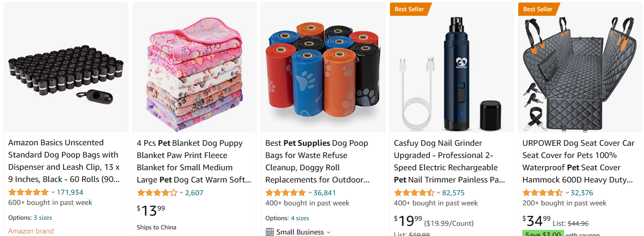The height and width of the screenshot is (236, 644).
Task: Expand the Small Business dropdown chevron
Action: click(x=328, y=232)
